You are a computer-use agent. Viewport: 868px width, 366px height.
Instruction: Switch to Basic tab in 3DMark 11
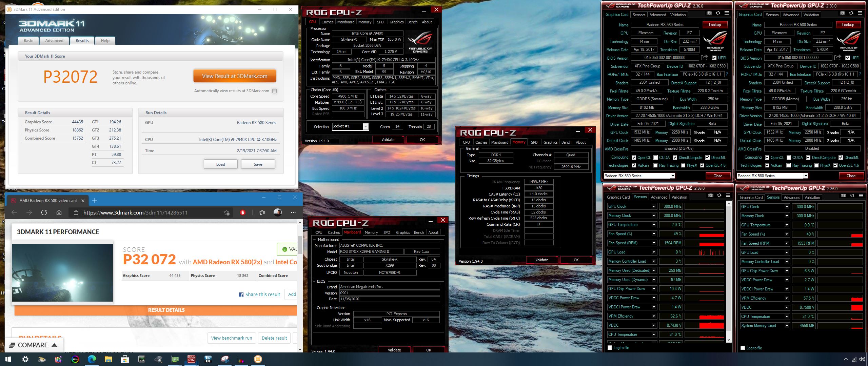(28, 41)
